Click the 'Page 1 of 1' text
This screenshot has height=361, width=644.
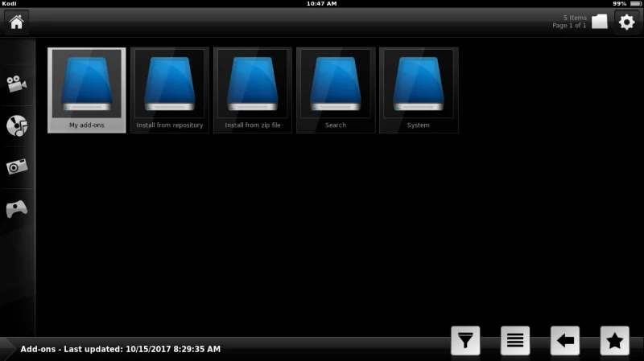[x=569, y=26]
